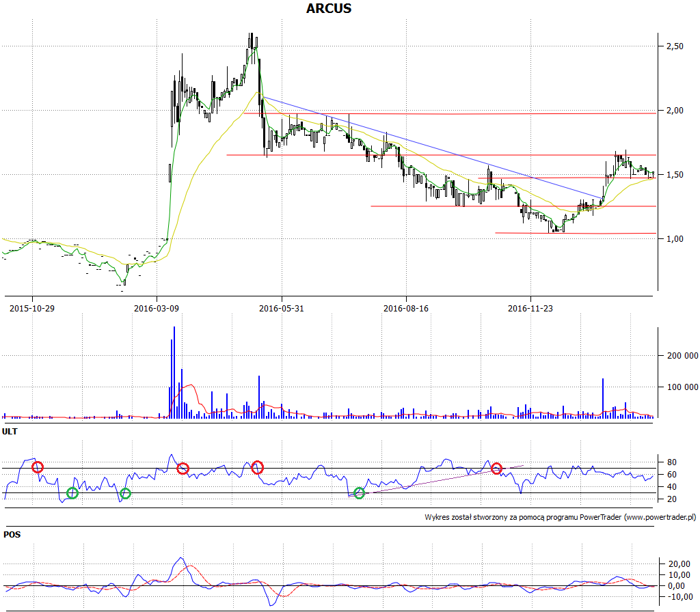Click the ULT indicator label
Screen dimensions: 700x612
tap(10, 432)
